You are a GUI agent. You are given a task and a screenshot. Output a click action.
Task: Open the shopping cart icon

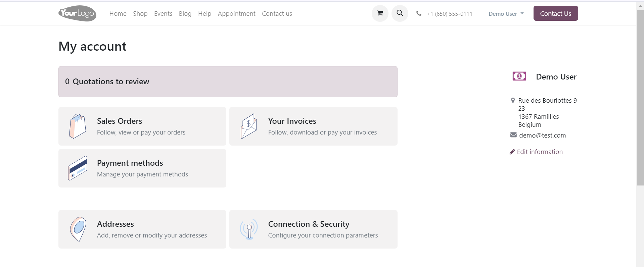(x=380, y=13)
